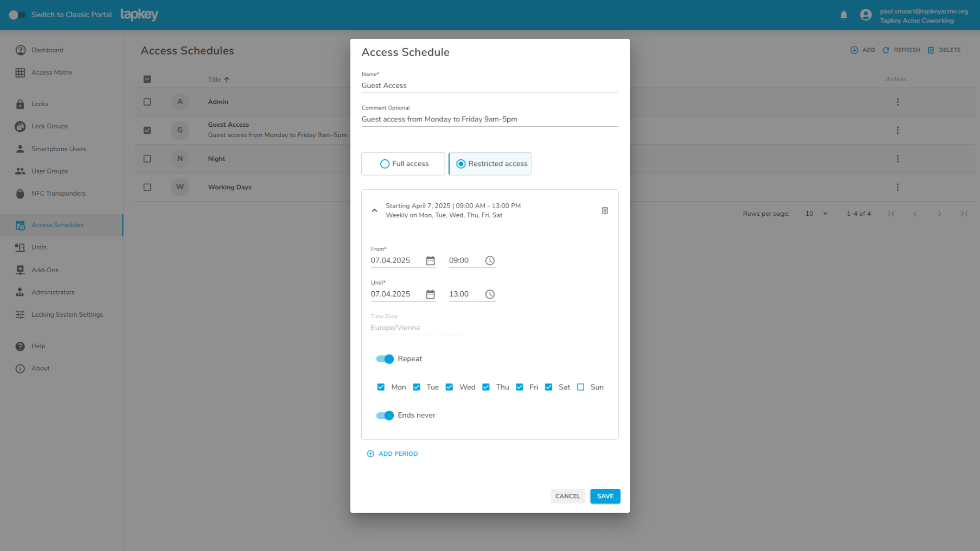Toggle the Repeat switch

pos(385,359)
